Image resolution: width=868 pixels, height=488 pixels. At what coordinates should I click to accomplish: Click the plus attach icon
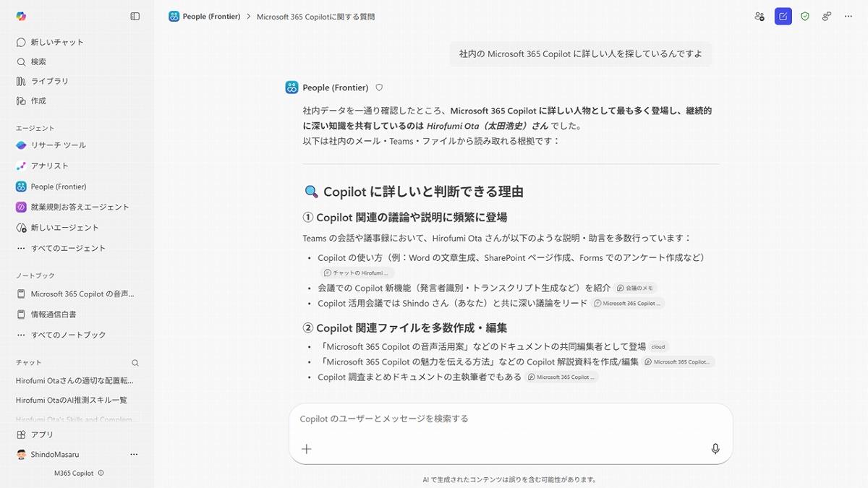point(307,449)
